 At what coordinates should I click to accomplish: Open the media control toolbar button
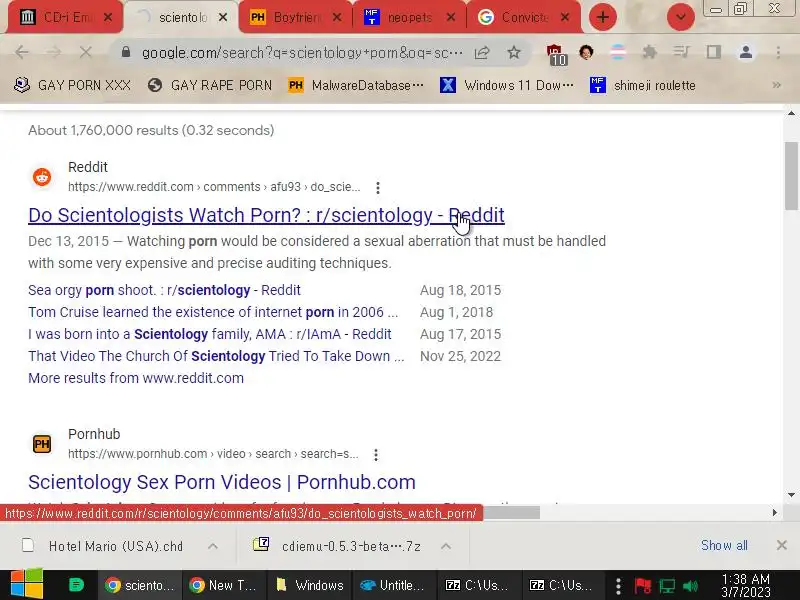tap(682, 52)
